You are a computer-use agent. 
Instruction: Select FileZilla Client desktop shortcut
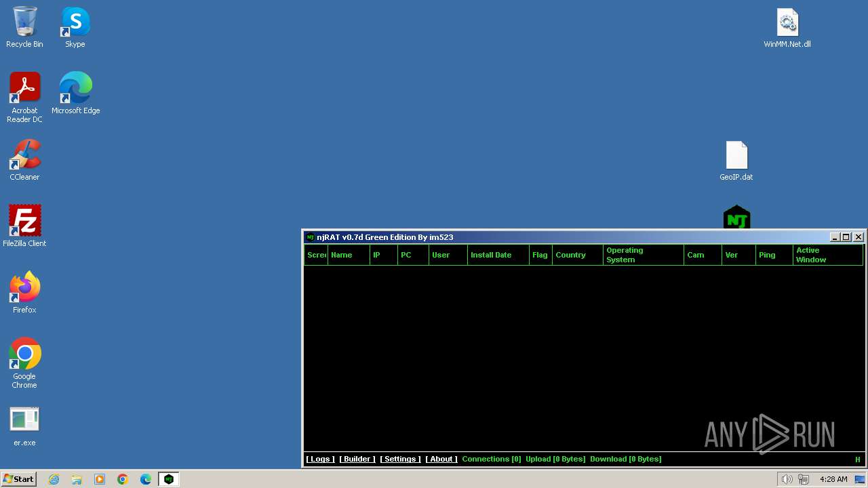click(x=24, y=226)
